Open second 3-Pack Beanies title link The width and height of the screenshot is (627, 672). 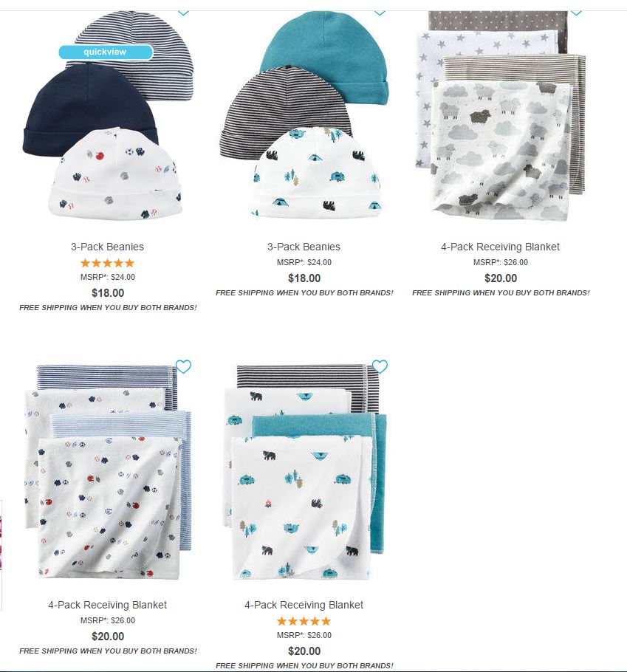304,247
